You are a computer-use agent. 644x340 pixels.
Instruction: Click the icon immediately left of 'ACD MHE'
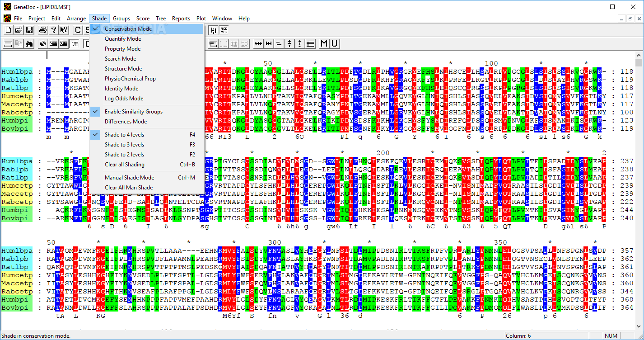pos(213,30)
